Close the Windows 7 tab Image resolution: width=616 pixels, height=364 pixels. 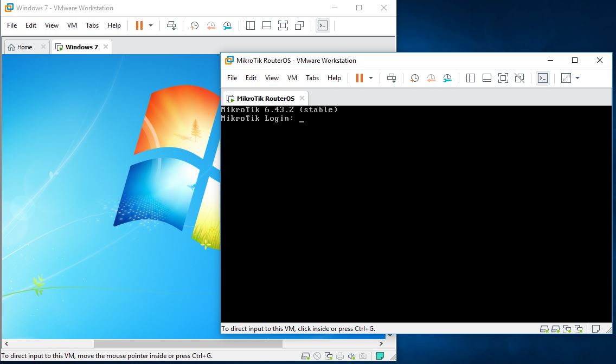[106, 47]
